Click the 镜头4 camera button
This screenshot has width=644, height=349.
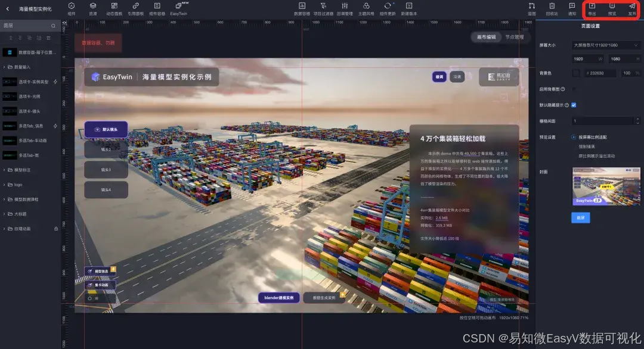point(106,190)
